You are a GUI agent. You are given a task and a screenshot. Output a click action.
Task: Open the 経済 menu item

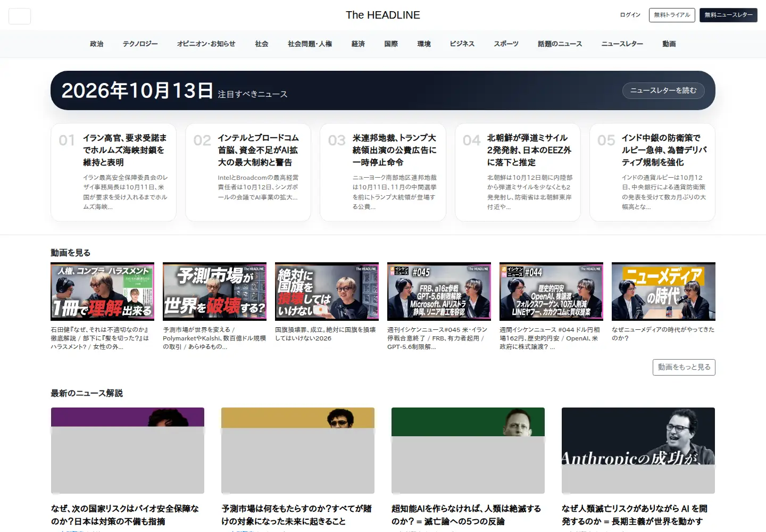[x=358, y=44]
